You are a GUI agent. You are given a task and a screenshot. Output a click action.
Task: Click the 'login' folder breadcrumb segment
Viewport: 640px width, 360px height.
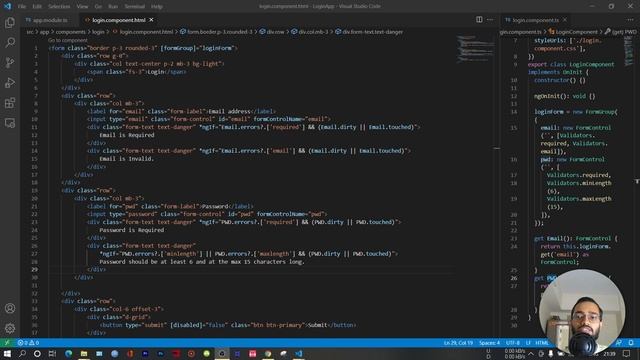point(98,32)
